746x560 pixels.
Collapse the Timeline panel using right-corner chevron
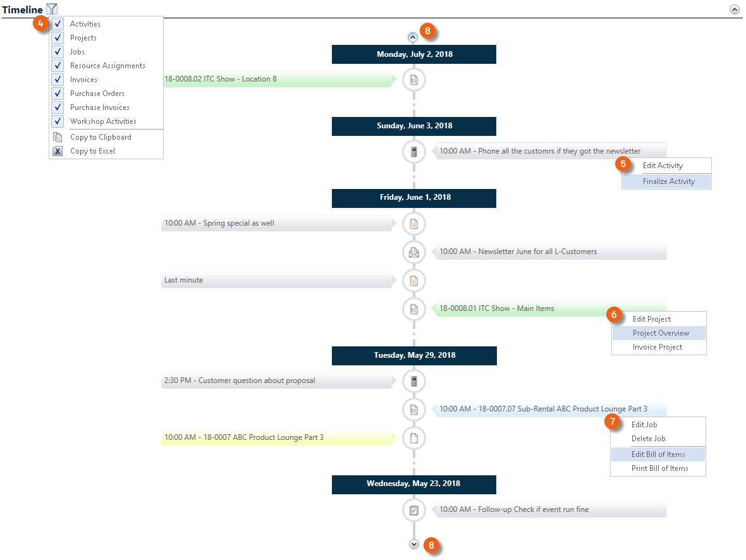coord(734,9)
